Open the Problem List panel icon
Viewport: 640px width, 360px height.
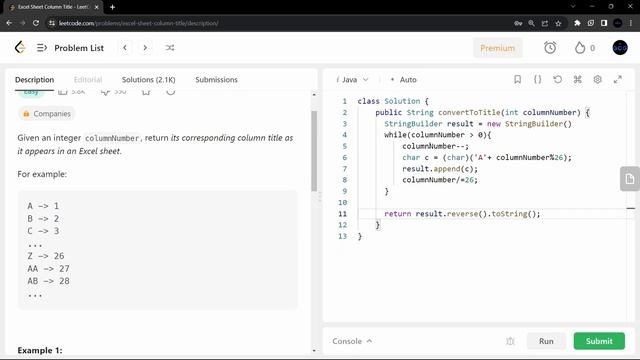(42, 48)
